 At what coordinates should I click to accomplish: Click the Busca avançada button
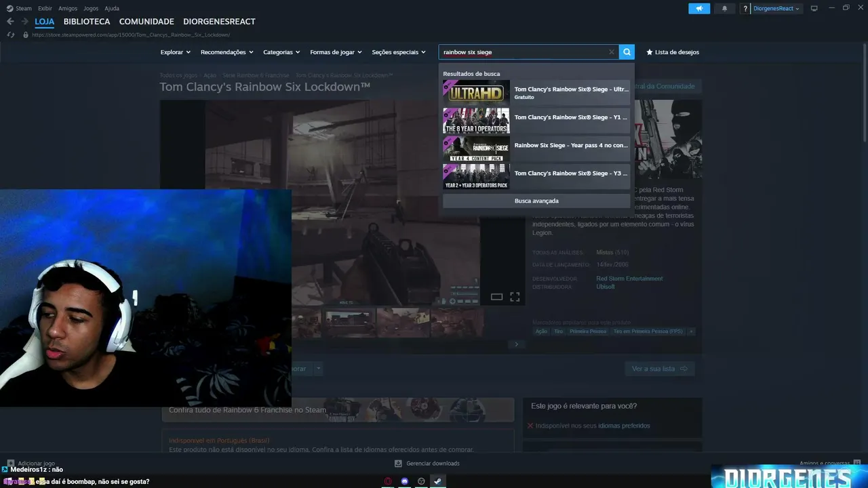point(536,201)
